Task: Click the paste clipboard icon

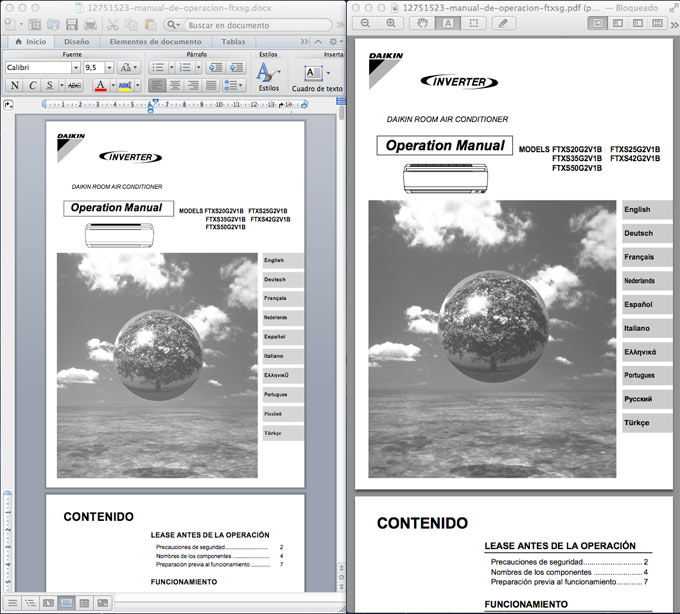Action: click(150, 25)
